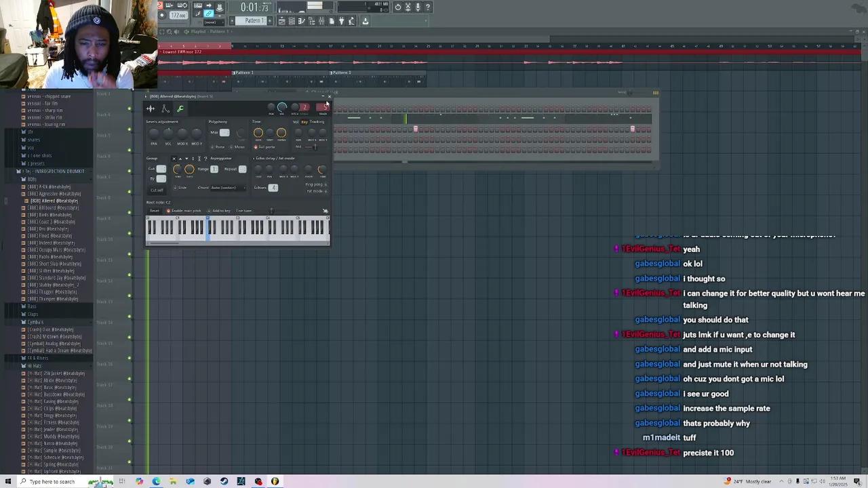Open the help question mark icon
The height and width of the screenshot is (488, 868).
(428, 7)
